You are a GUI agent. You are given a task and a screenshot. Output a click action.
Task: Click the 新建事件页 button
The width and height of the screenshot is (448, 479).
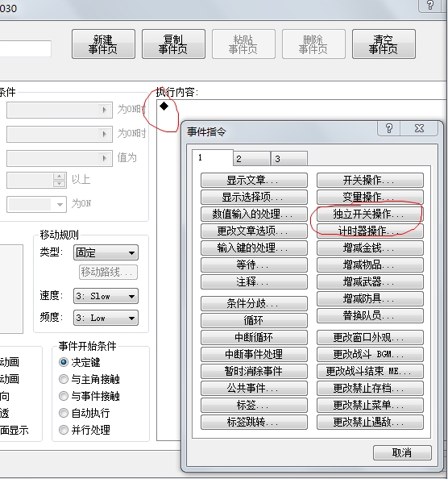pyautogui.click(x=103, y=44)
